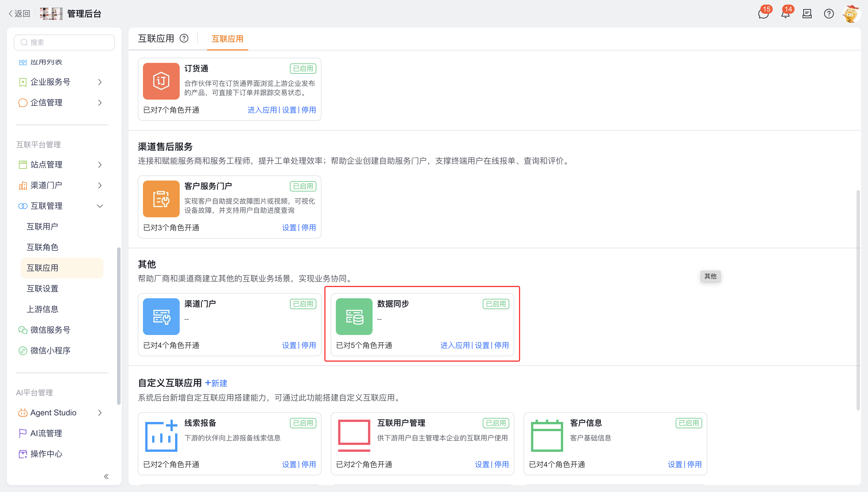The image size is (868, 492).
Task: Click the green 数据同步 app icon
Action: 354,316
